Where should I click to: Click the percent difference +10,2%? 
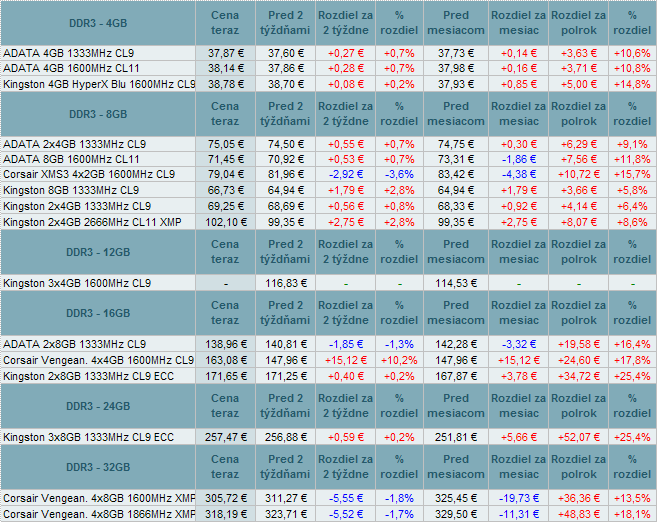pyautogui.click(x=399, y=360)
